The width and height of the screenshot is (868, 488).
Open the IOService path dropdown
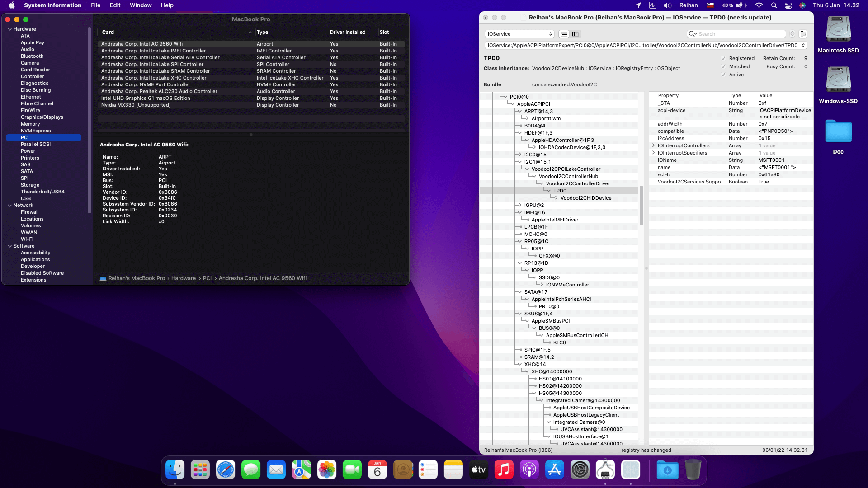click(646, 45)
